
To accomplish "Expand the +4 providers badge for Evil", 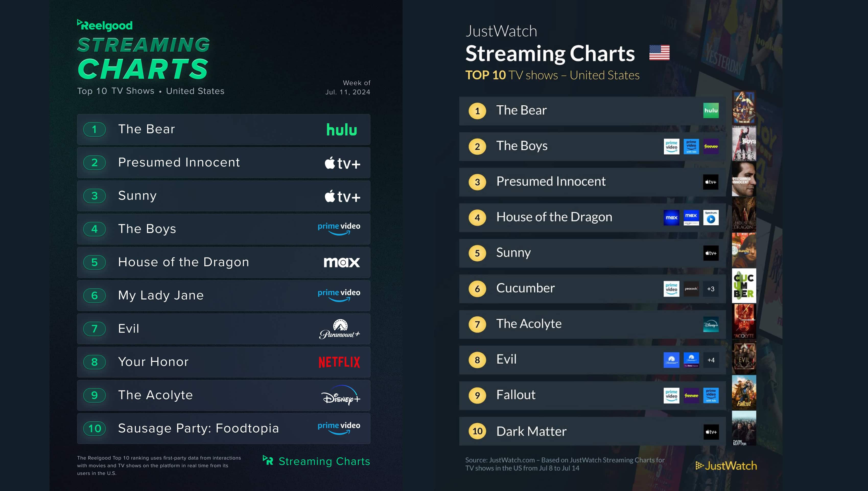I will point(711,360).
